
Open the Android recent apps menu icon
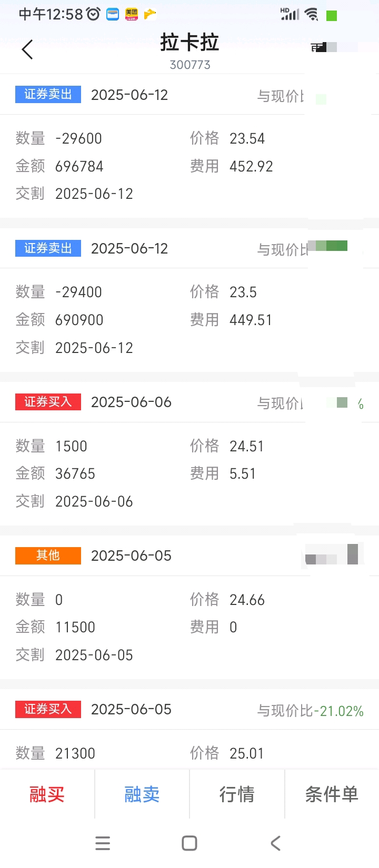103,843
